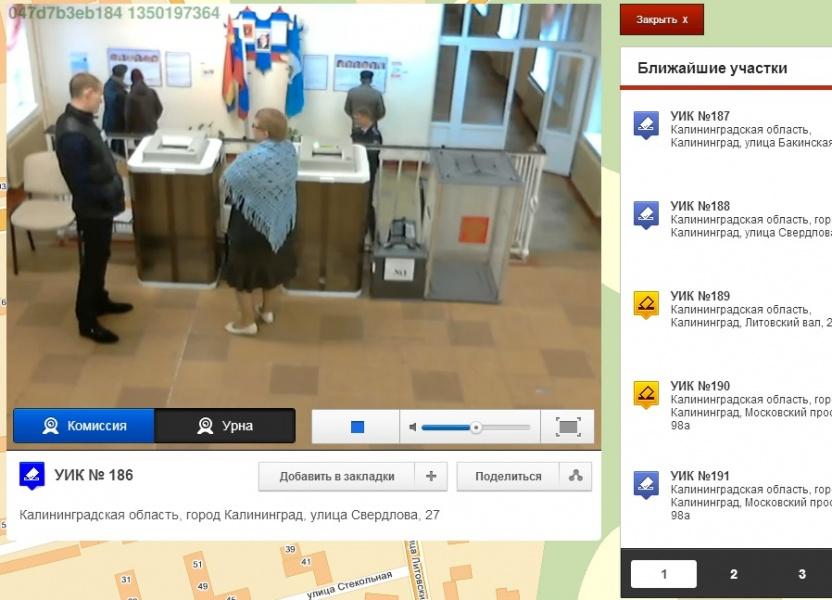Go to page 3 of nearby stations

coord(801,574)
